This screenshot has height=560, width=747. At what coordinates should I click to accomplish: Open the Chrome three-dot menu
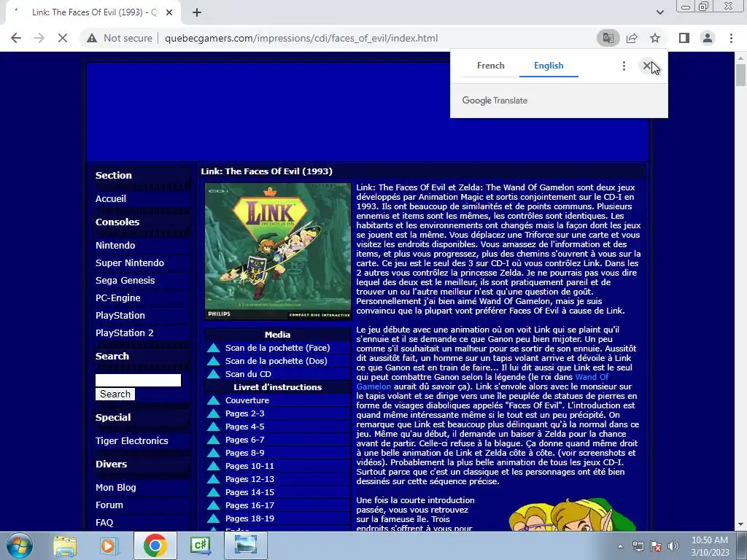731,38
